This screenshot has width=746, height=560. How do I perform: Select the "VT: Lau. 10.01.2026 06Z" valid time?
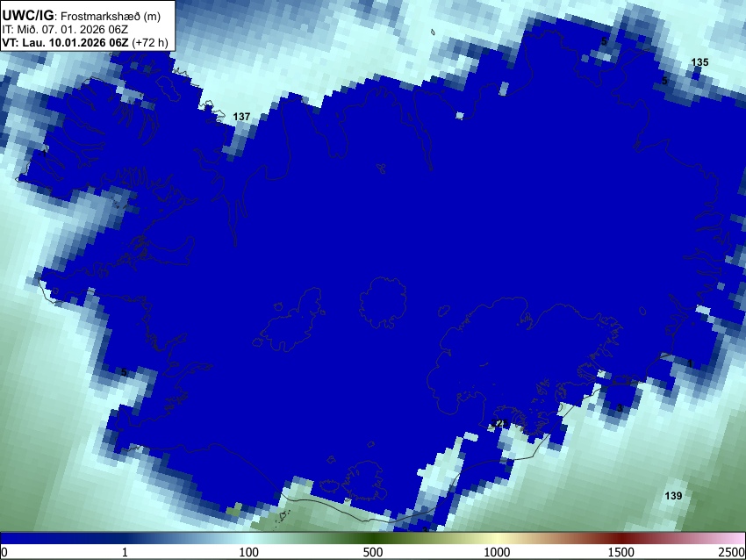[x=65, y=42]
